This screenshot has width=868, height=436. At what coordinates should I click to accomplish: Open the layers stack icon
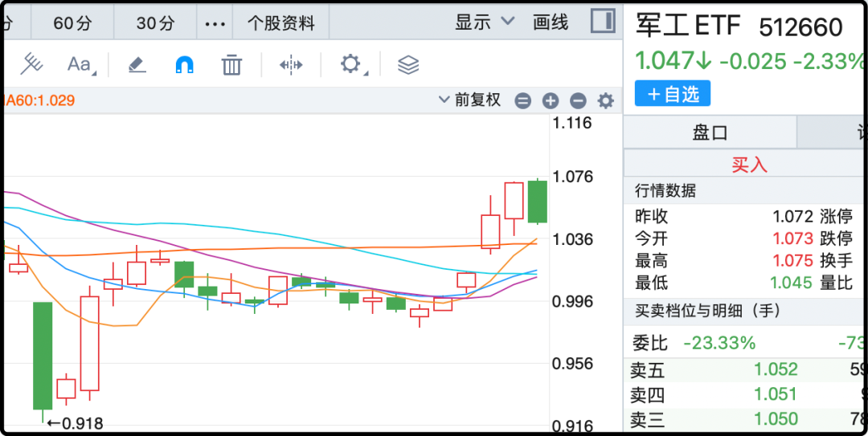[408, 64]
